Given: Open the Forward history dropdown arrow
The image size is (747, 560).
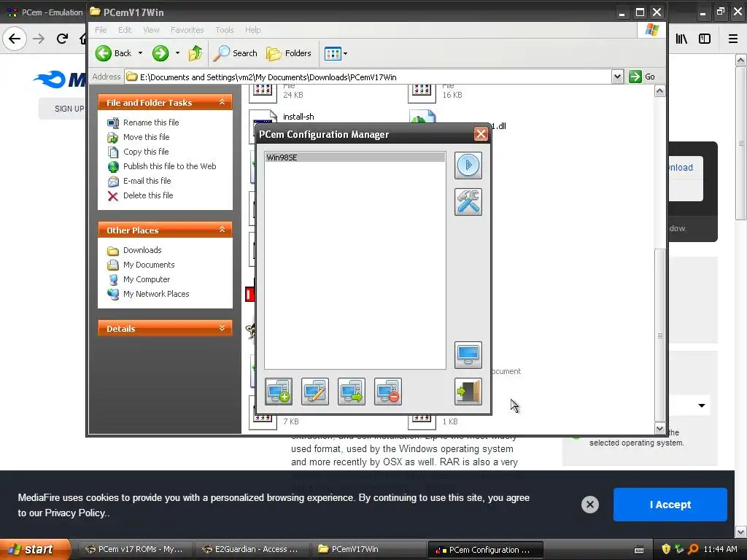Looking at the screenshot, I should [x=178, y=53].
